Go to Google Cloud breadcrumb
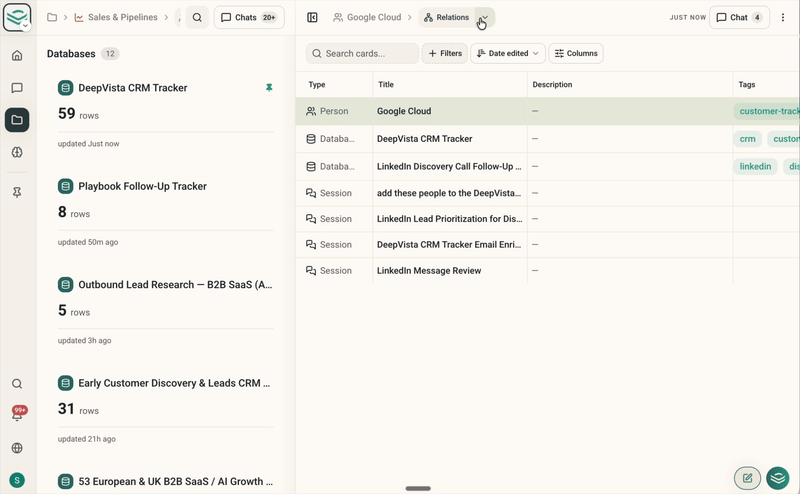 point(367,17)
